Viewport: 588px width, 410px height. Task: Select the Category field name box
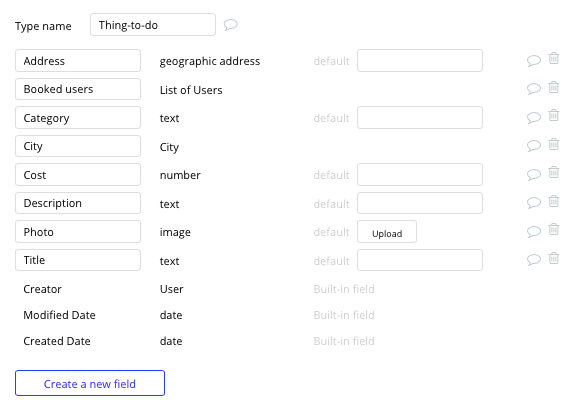(x=78, y=118)
